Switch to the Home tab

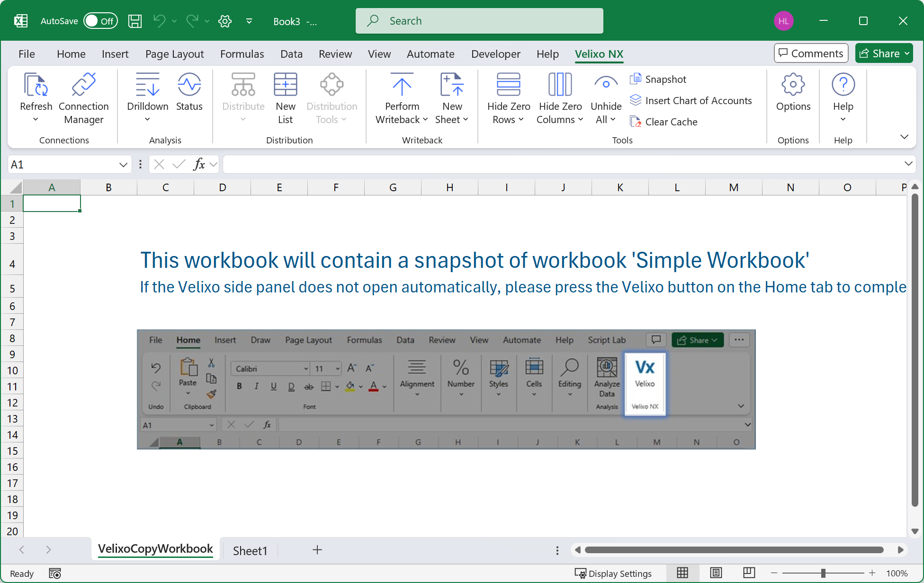coord(71,54)
